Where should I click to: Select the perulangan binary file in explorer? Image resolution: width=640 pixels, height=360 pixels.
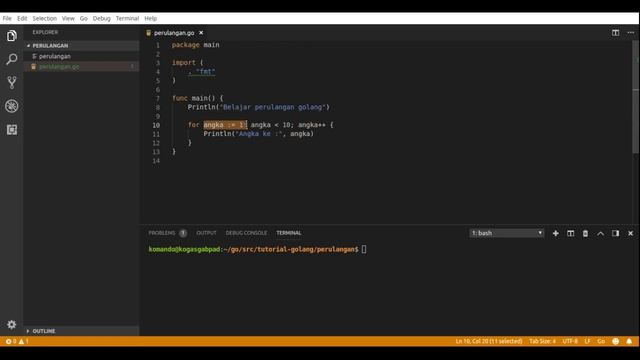82,56
